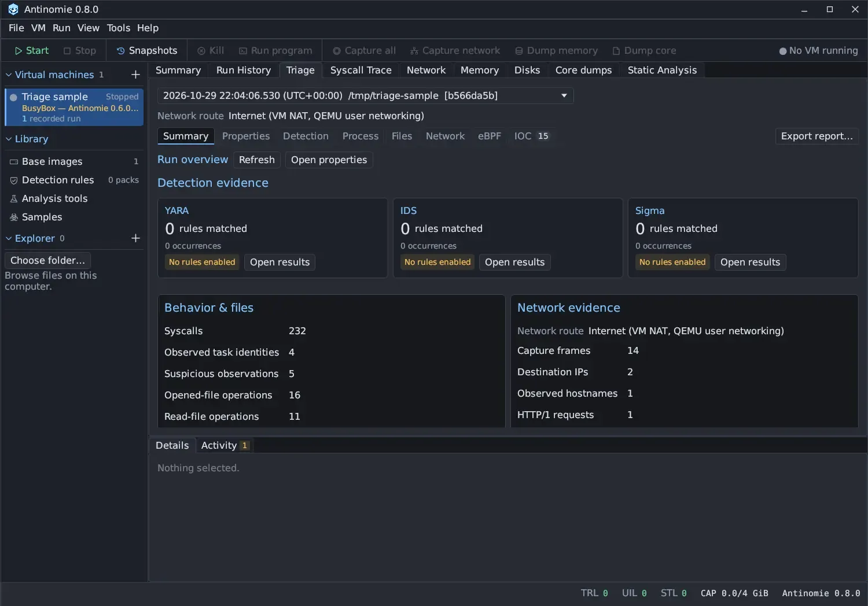The height and width of the screenshot is (606, 868).
Task: Click the Choose folder button
Action: coord(47,260)
